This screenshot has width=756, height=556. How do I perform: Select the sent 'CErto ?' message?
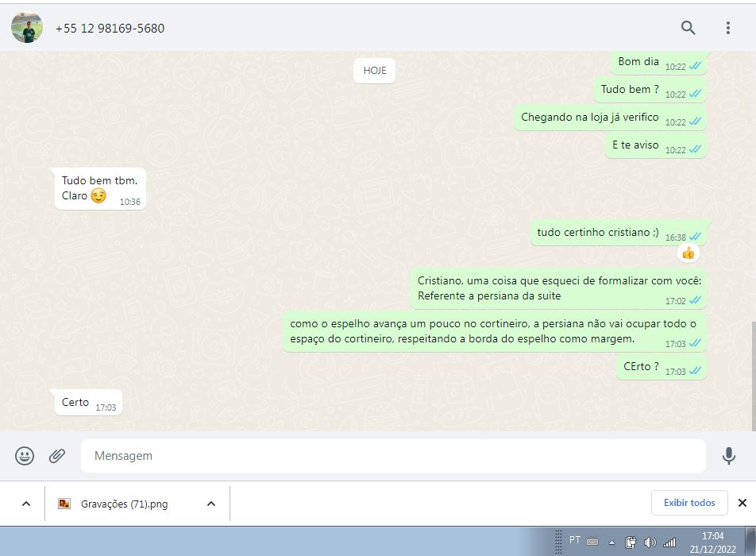[x=661, y=368]
